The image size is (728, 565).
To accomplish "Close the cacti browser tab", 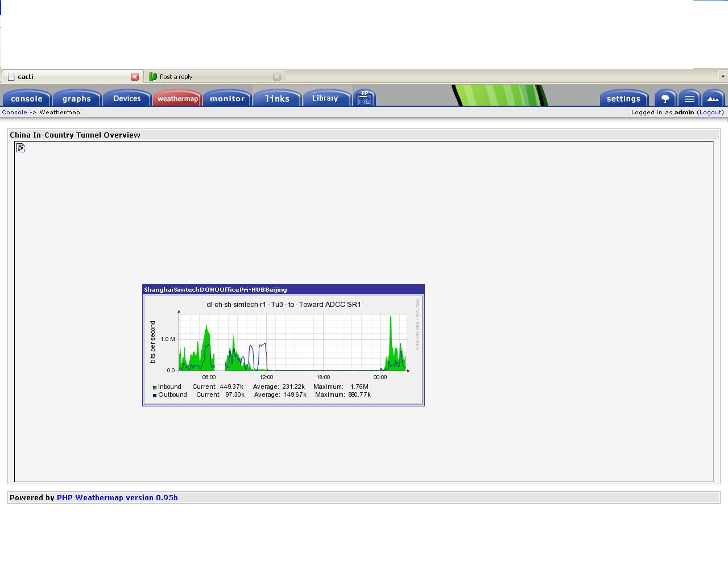I will click(135, 77).
